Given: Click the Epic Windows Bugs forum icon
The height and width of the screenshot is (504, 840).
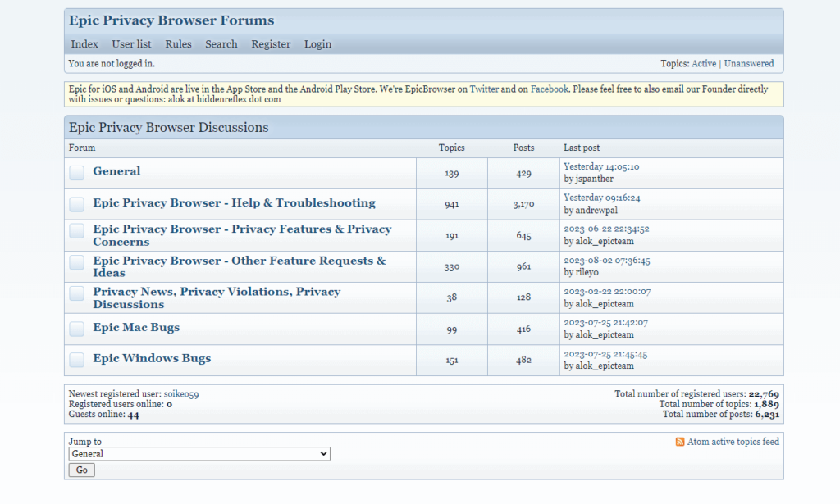Looking at the screenshot, I should [x=76, y=359].
